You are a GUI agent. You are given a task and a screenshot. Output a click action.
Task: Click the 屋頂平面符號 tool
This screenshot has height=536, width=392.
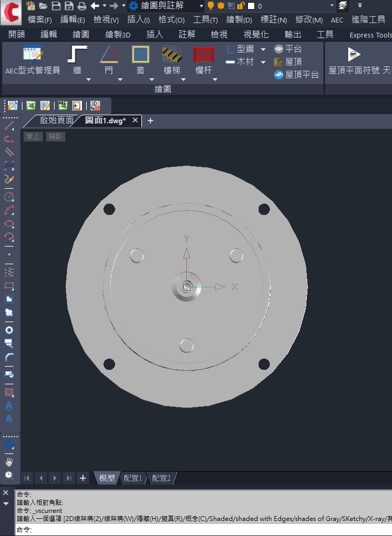354,60
